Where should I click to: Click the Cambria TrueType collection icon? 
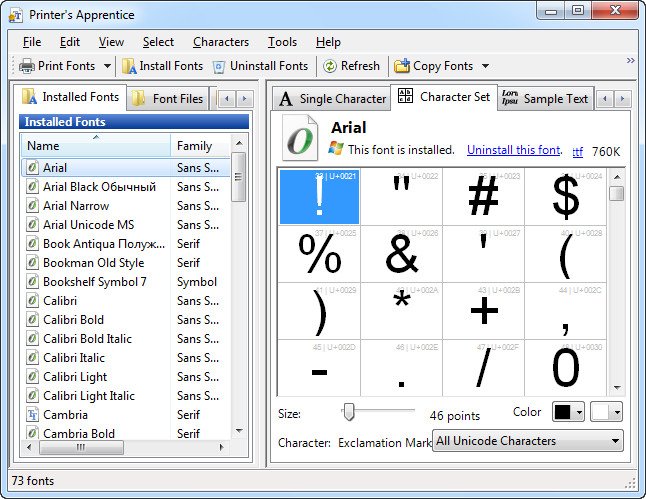click(32, 415)
